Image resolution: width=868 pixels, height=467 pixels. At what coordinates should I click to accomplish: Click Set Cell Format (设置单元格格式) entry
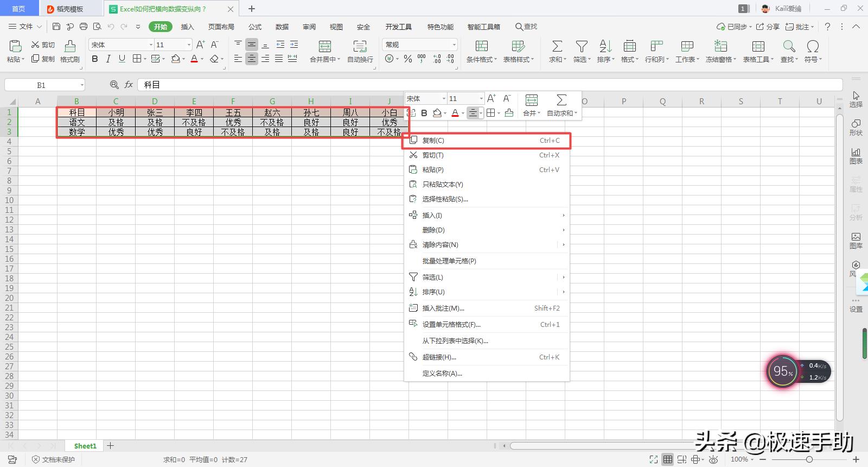(x=487, y=324)
